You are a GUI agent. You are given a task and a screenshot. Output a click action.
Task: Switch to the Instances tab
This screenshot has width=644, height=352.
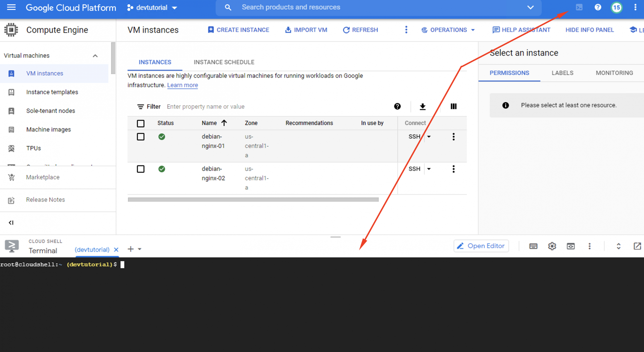point(155,62)
